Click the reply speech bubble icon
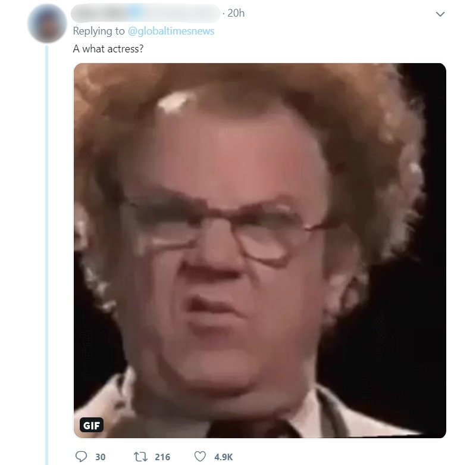 coord(81,457)
